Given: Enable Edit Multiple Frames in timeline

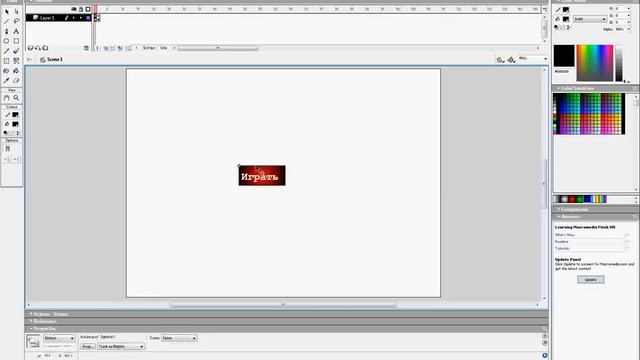Looking at the screenshot, I should point(120,48).
